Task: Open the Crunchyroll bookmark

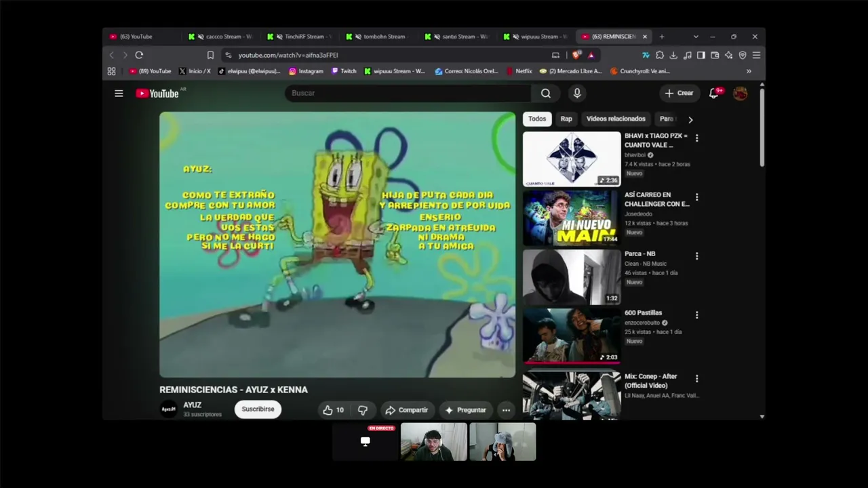Action: click(640, 71)
